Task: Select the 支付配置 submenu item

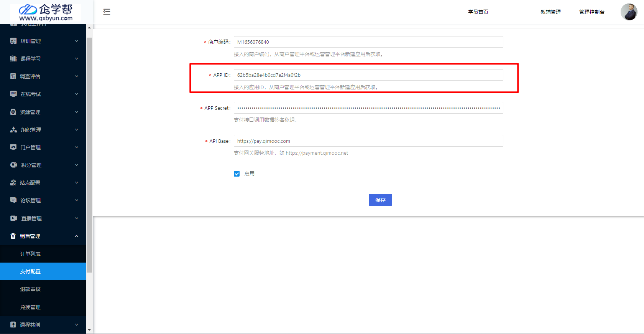Action: tap(43, 271)
